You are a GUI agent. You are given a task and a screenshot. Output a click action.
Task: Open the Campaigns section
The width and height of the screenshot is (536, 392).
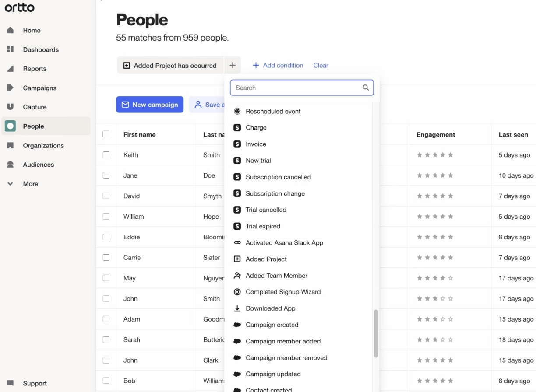39,88
